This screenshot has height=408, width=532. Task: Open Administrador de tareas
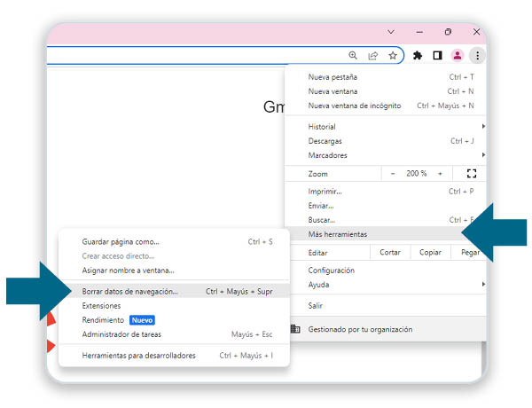click(121, 334)
